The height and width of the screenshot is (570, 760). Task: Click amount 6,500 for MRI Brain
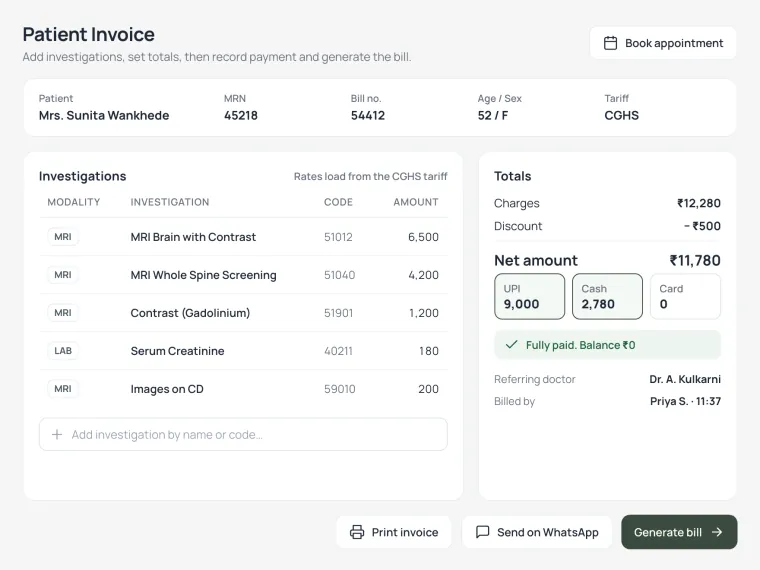(423, 237)
